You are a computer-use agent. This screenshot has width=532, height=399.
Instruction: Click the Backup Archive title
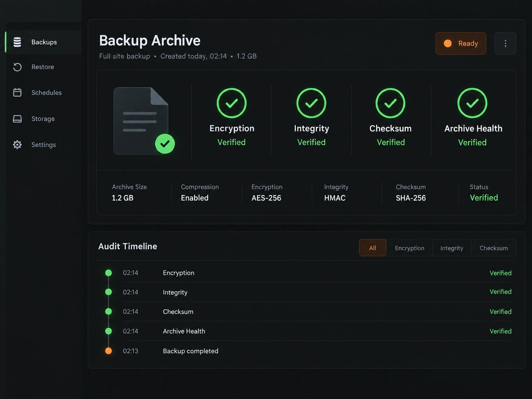click(x=150, y=40)
